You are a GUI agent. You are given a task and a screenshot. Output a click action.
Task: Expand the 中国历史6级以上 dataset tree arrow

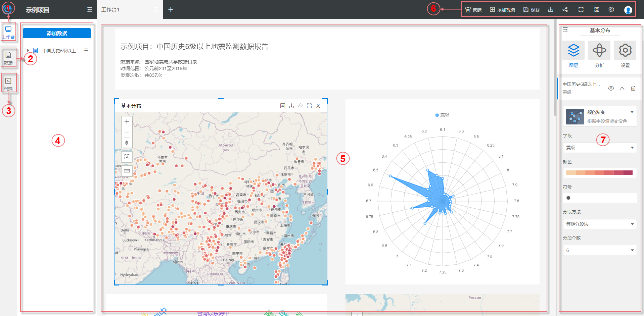point(28,51)
